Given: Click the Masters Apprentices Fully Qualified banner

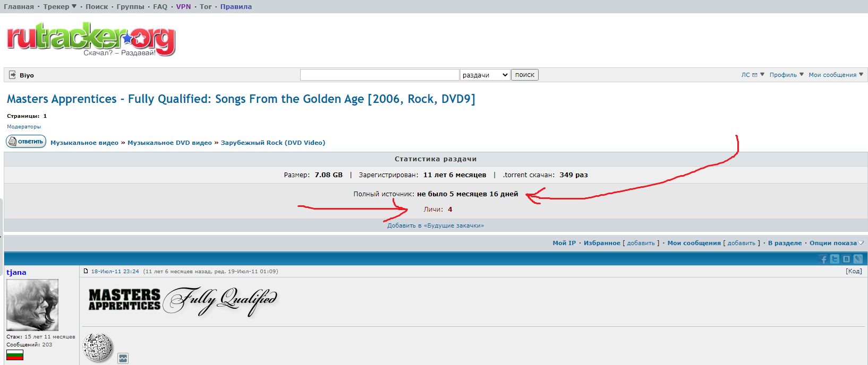Looking at the screenshot, I should 183,301.
